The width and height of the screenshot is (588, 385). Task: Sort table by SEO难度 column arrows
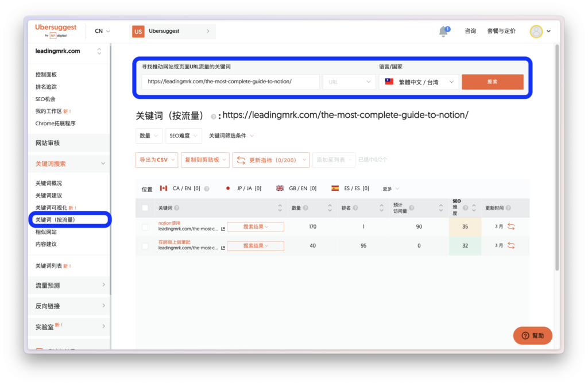pyautogui.click(x=474, y=208)
